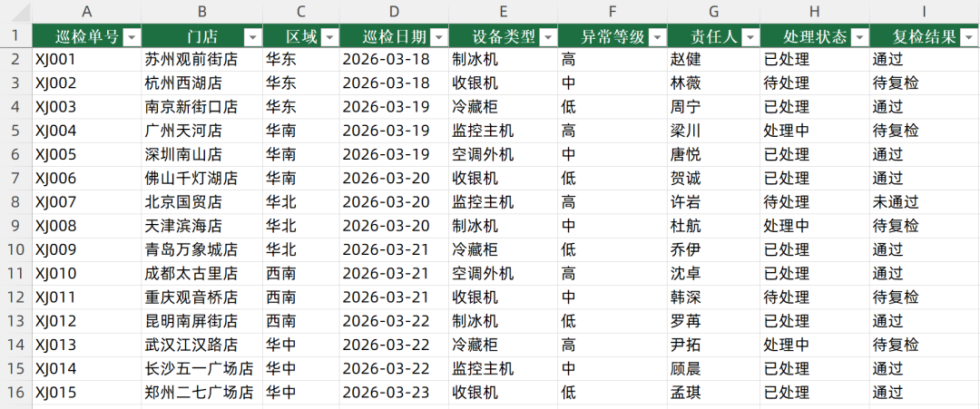Click 空调外机 cell in XJ005 row

[x=503, y=154]
